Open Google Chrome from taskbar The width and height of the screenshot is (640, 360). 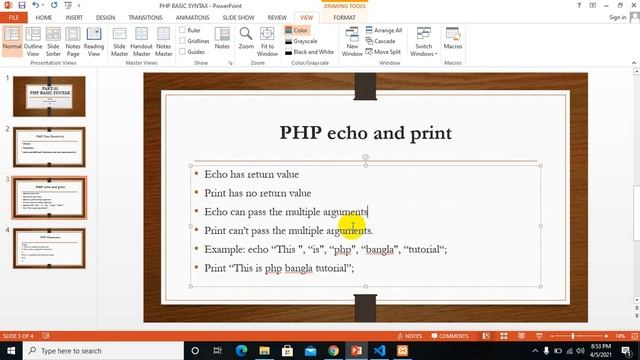pos(333,351)
